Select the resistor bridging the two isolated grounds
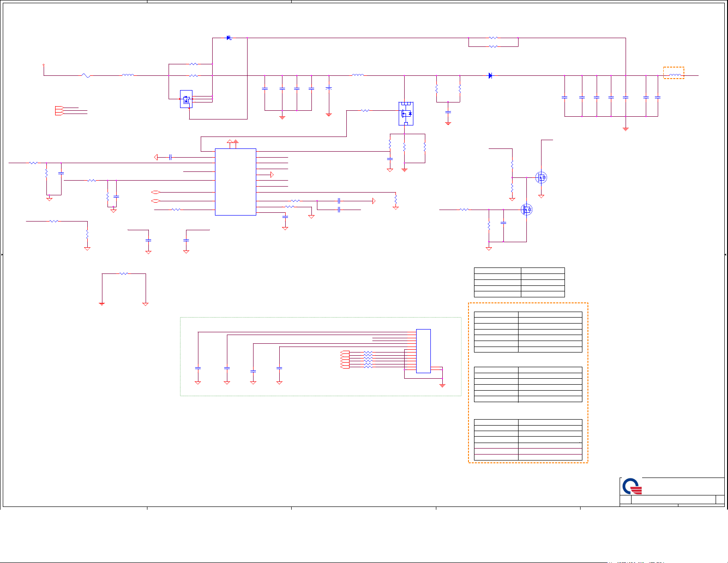Image resolution: width=728 pixels, height=563 pixels. click(124, 273)
